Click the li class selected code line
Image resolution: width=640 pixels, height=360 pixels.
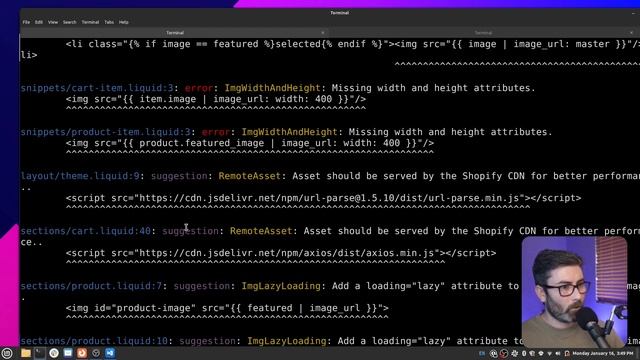(x=353, y=44)
